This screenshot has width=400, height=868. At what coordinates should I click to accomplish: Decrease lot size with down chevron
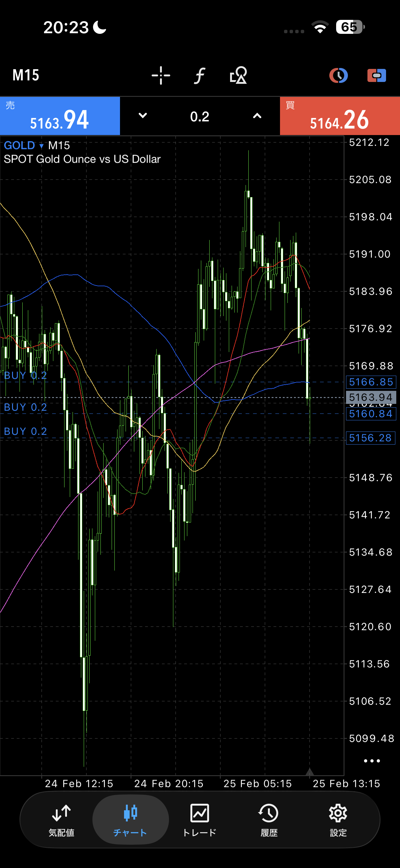click(x=143, y=116)
